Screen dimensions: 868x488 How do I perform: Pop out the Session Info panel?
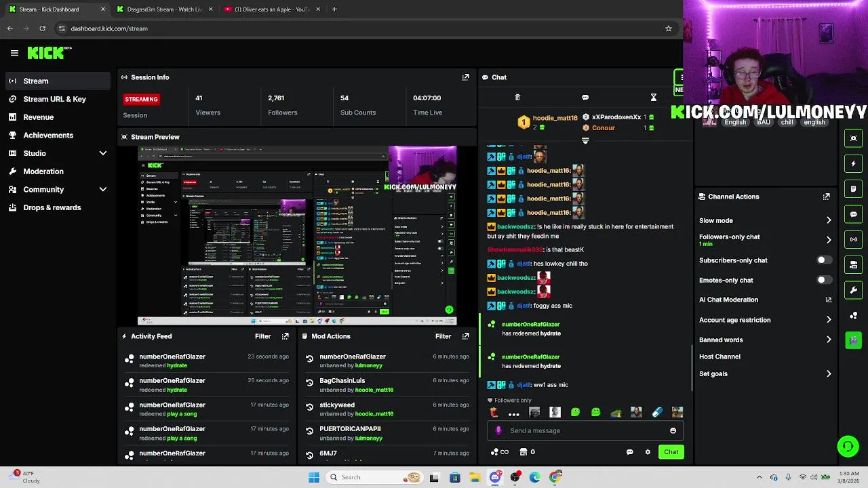tap(465, 77)
